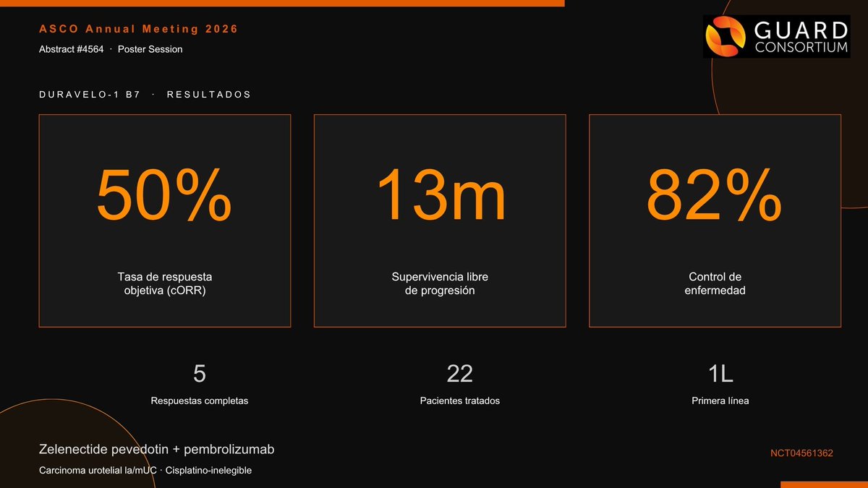868x488 pixels.
Task: Select the "1L" value
Action: pos(720,374)
